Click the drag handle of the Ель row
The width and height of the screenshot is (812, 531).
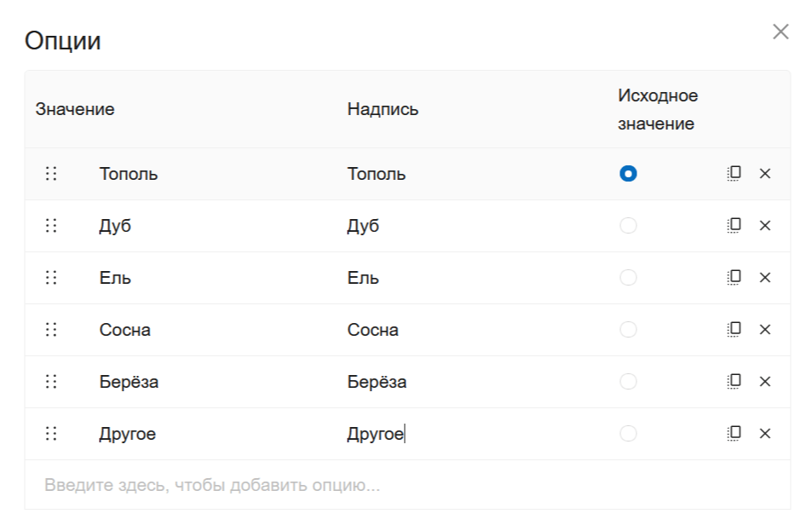point(51,278)
